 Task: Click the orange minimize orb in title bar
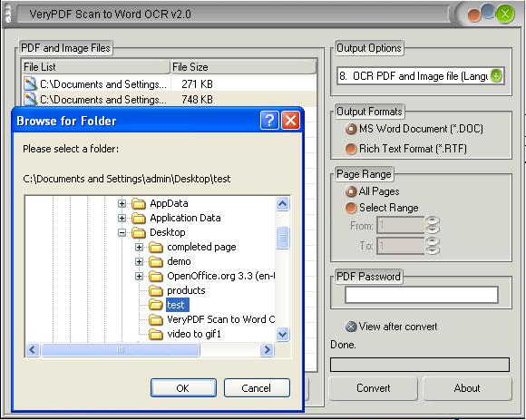(x=473, y=15)
